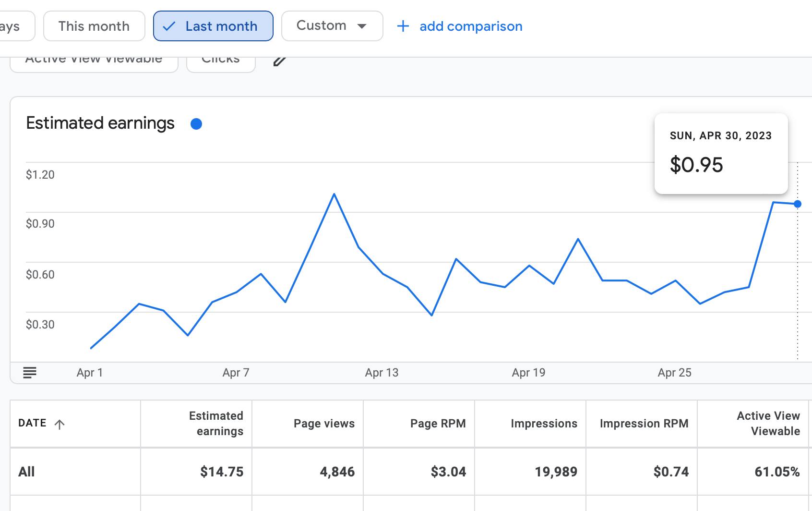Click the DATE sort ascending arrow
This screenshot has width=812, height=511.
coord(60,424)
